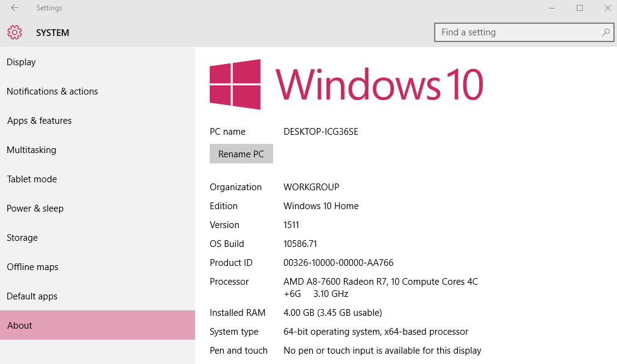This screenshot has width=617, height=364.
Task: Close the Settings window
Action: (x=608, y=8)
